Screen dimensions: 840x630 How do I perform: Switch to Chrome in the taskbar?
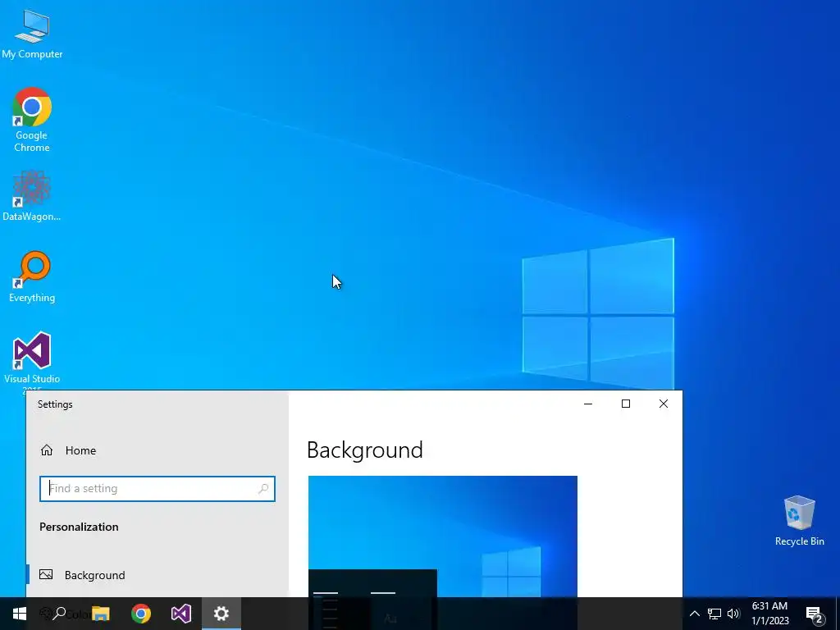point(141,614)
